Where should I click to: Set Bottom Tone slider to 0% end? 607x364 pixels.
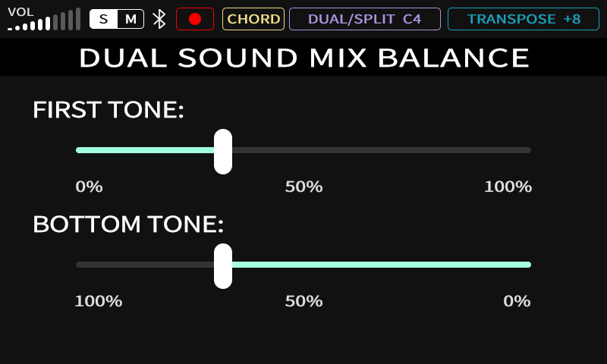[530, 265]
